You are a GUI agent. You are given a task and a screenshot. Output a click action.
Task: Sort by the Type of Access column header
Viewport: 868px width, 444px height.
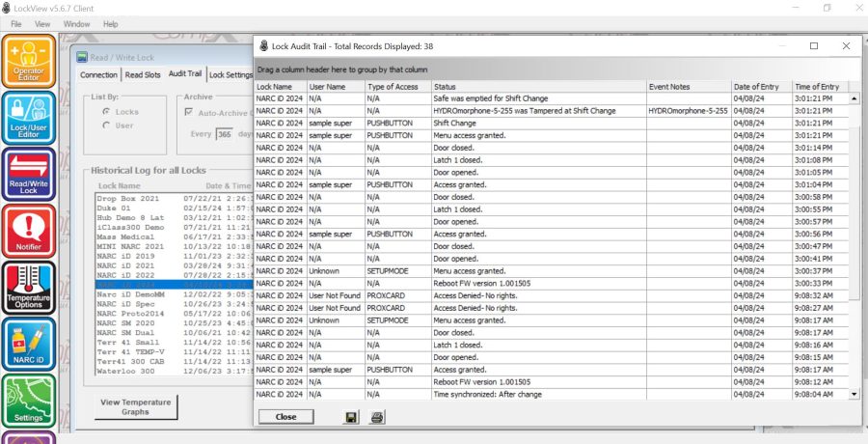pos(398,87)
